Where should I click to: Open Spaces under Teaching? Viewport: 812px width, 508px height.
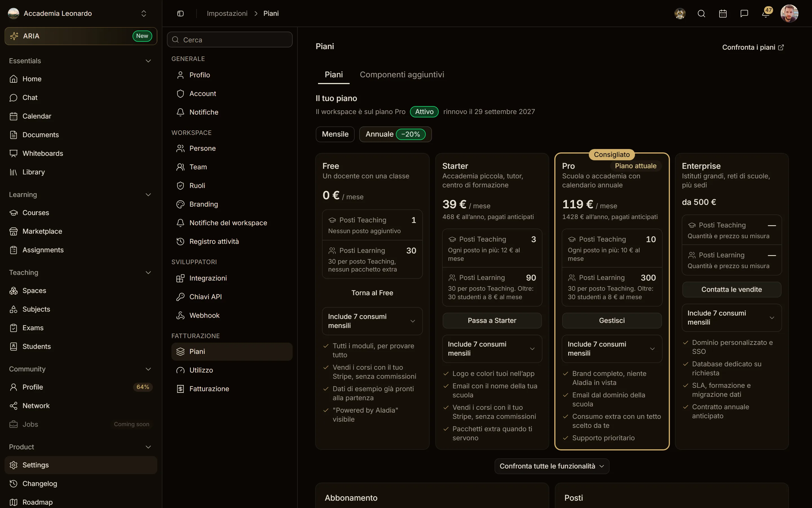(81, 291)
